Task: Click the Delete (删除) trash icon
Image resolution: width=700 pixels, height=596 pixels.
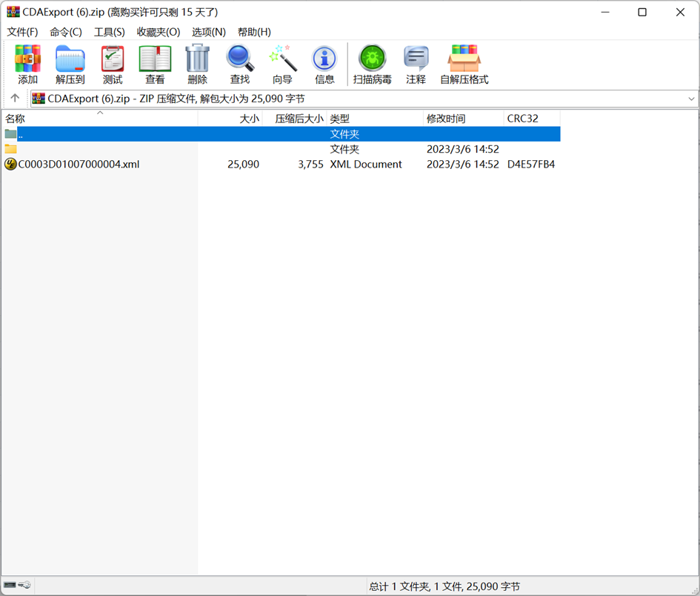Action: click(197, 64)
